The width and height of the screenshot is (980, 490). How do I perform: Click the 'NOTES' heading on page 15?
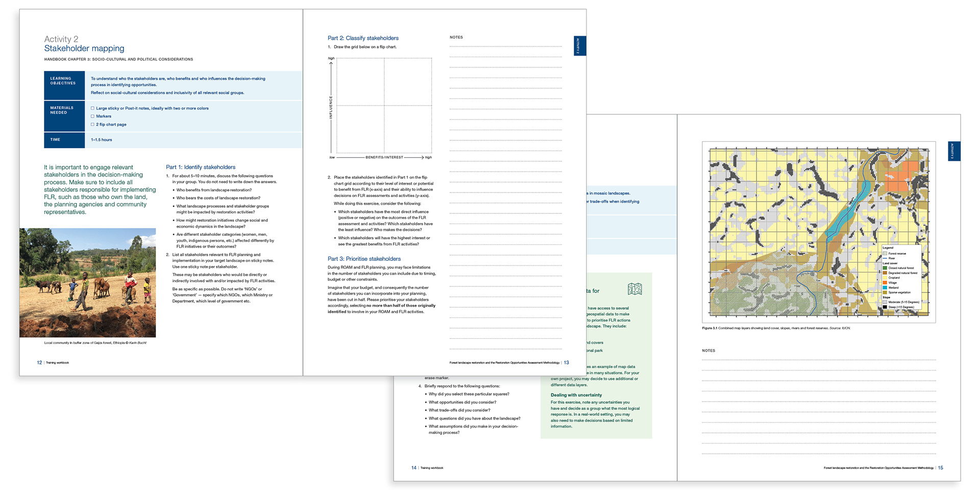[x=708, y=351]
